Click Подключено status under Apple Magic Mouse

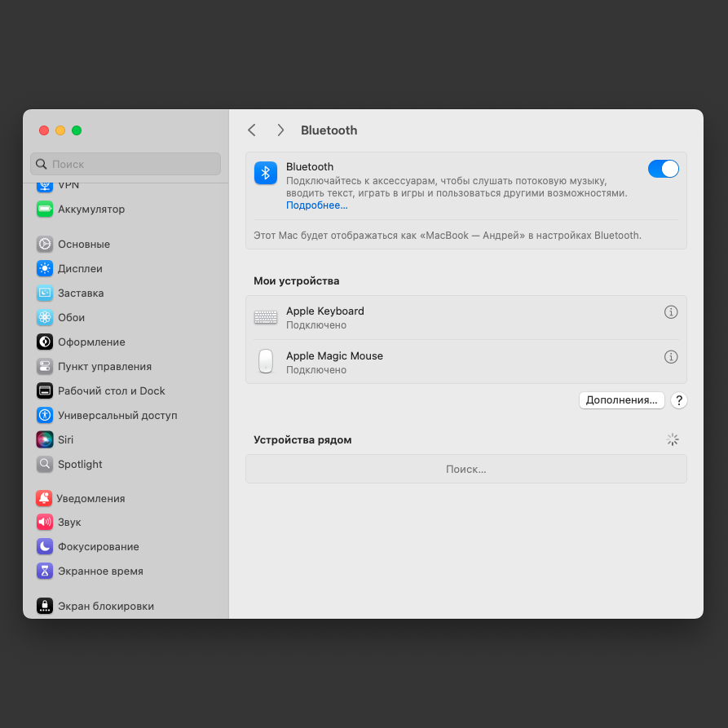[x=316, y=370]
